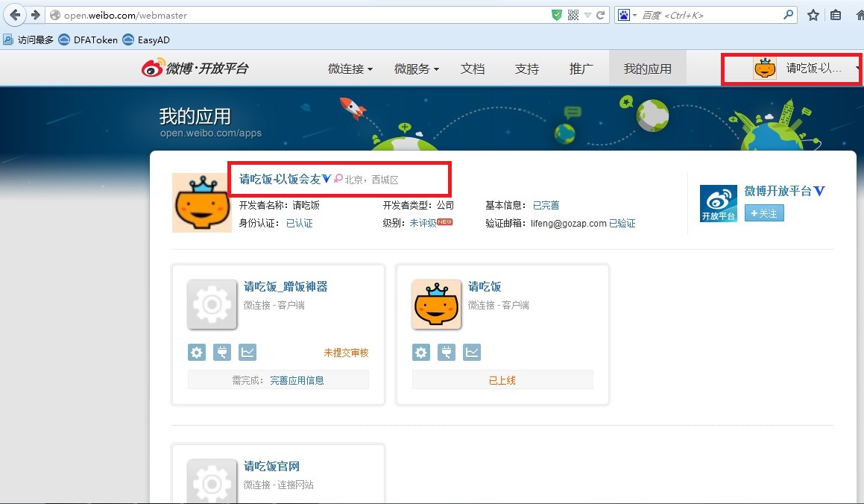Click the 完善应用信息 link

(x=297, y=380)
